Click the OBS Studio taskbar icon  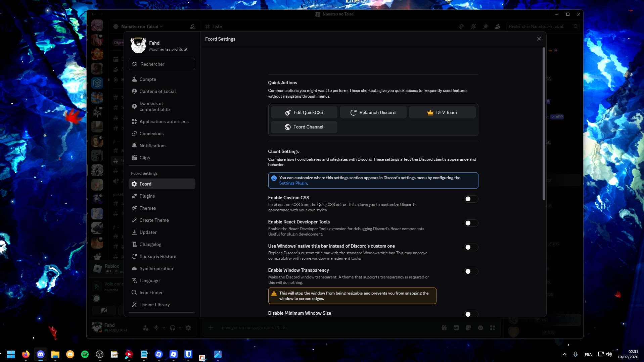point(100,354)
